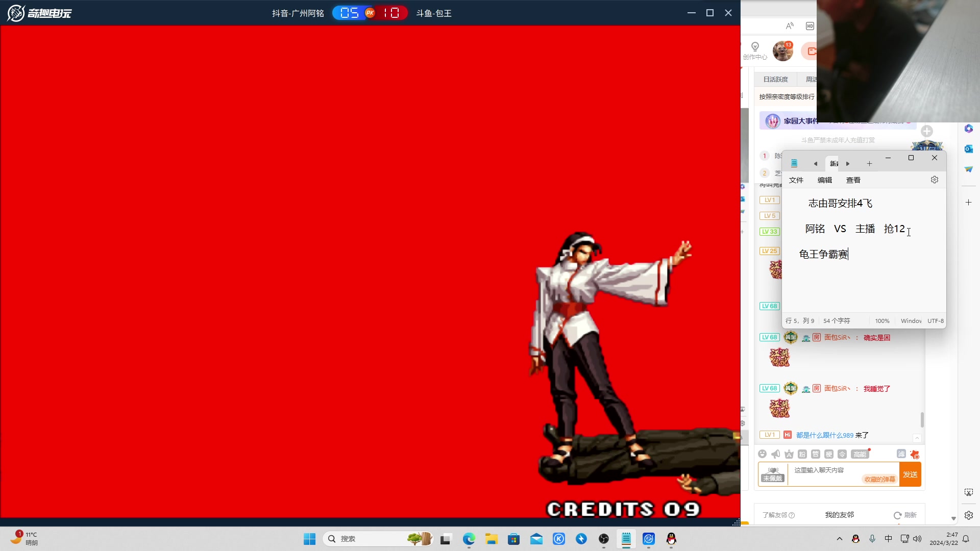Click the UTF-8 encoding in Notepad status bar
This screenshot has height=551, width=980.
(936, 321)
